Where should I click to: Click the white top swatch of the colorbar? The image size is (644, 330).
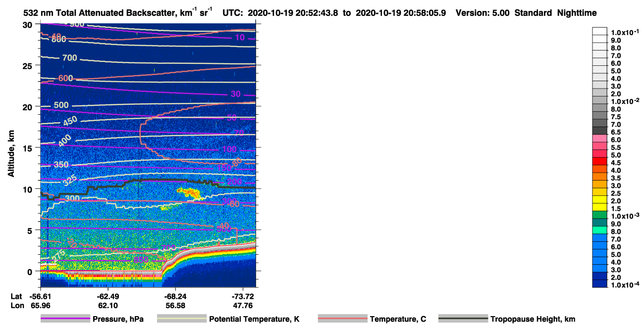(600, 31)
